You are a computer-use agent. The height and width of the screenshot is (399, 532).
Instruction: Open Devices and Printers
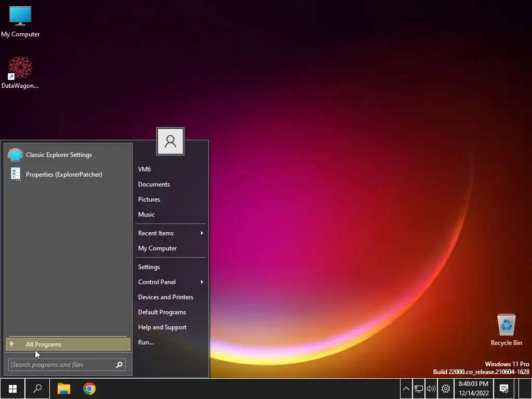pos(170,297)
